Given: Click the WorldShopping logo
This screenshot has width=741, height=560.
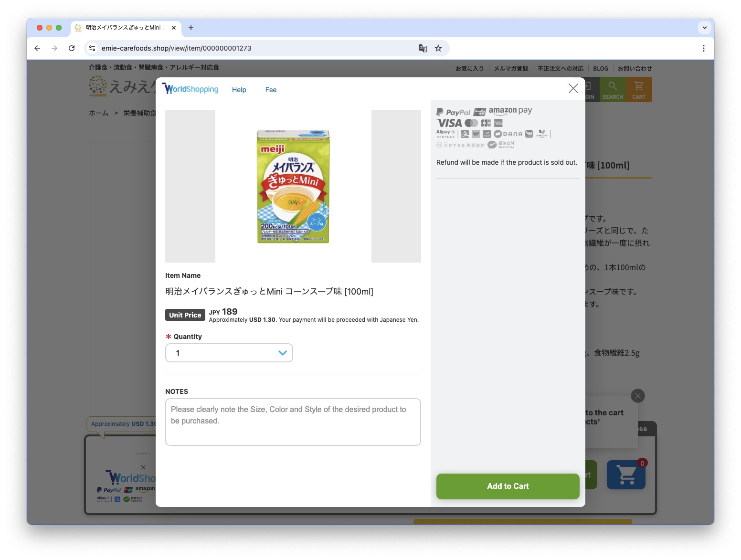Looking at the screenshot, I should click(x=191, y=89).
